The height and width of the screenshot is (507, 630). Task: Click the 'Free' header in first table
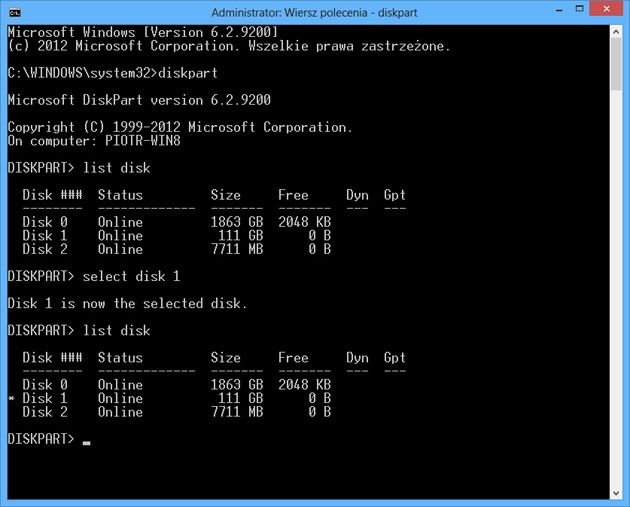(x=293, y=195)
